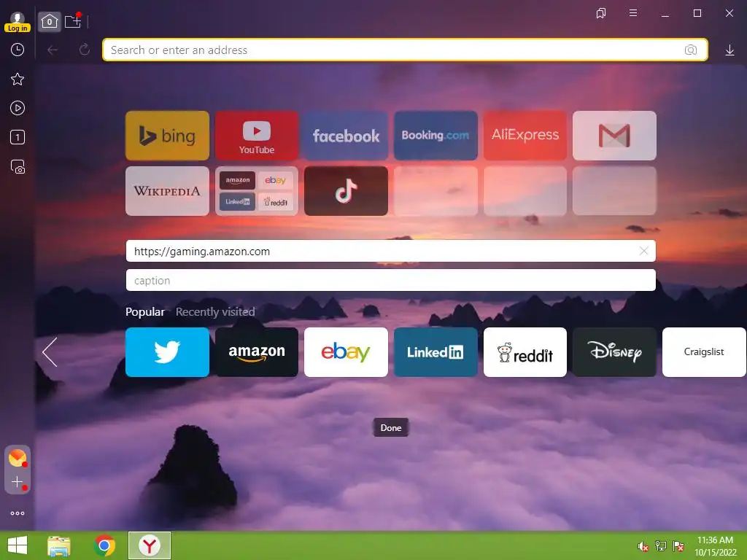
Task: Add sidebar app with plus icon
Action: tap(18, 482)
